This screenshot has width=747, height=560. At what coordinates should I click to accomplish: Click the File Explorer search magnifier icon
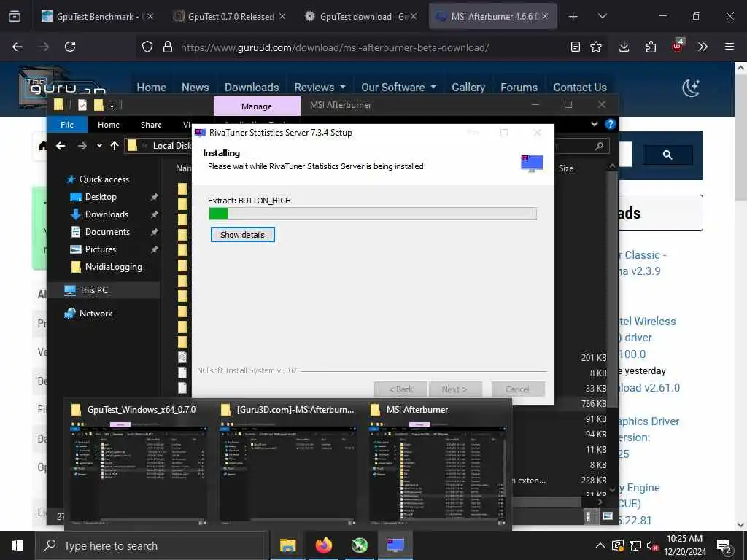[x=600, y=146]
